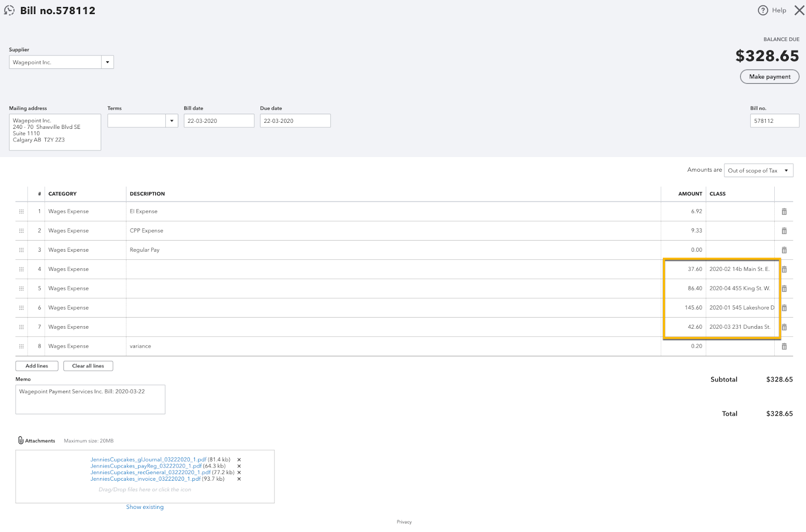Open the Amounts are tax dropdown
Viewport: 806px width, 532px height.
pos(758,171)
